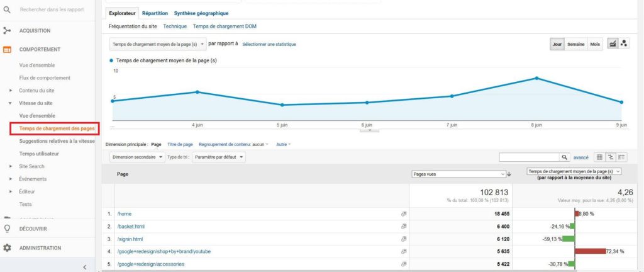
Task: Click the 8 juin data point on chart
Action: coord(536,78)
